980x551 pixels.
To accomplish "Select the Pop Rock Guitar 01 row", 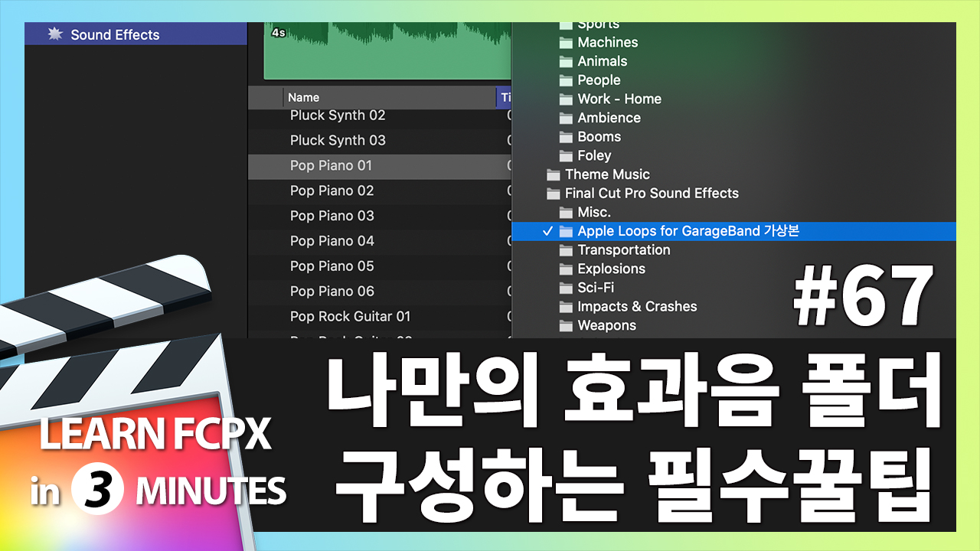I will point(380,317).
